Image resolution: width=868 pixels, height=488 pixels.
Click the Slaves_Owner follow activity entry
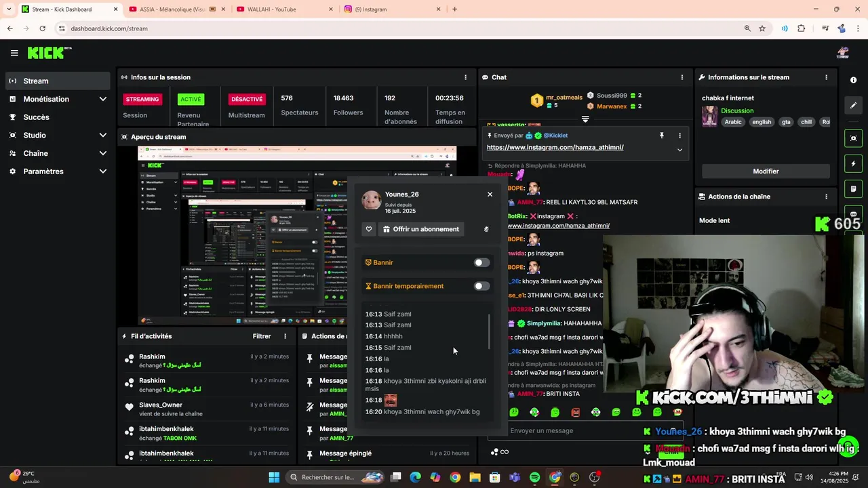point(206,409)
